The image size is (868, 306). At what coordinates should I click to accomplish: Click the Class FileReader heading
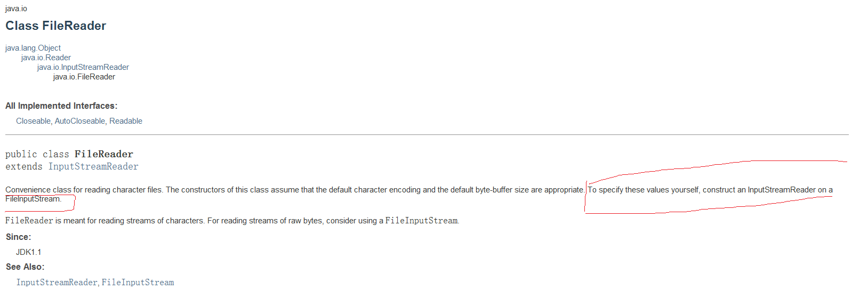[x=55, y=26]
